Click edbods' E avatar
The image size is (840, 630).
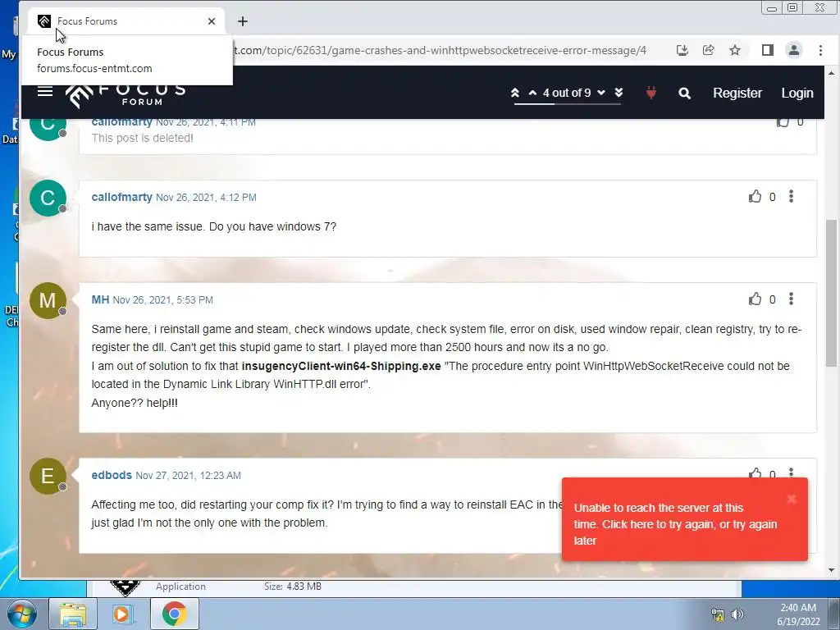(48, 476)
